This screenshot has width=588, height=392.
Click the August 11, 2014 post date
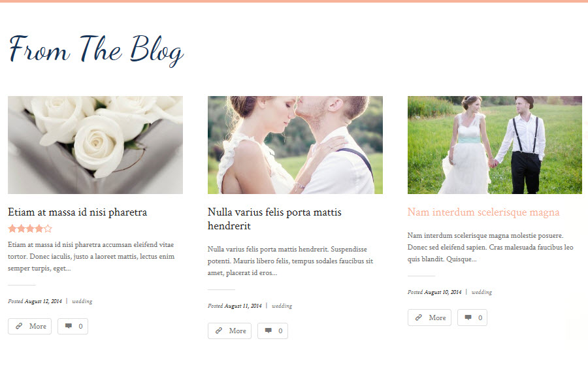[x=243, y=306]
